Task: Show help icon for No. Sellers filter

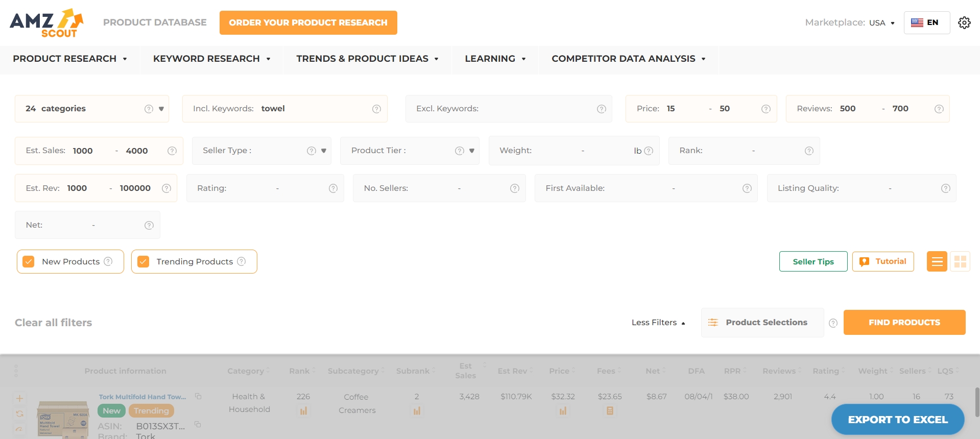Action: 515,188
